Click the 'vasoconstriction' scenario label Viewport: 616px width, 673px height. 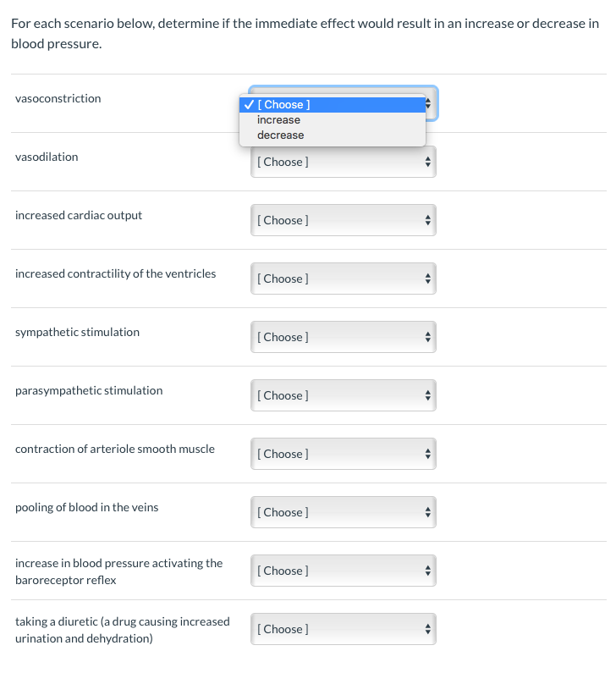click(58, 99)
